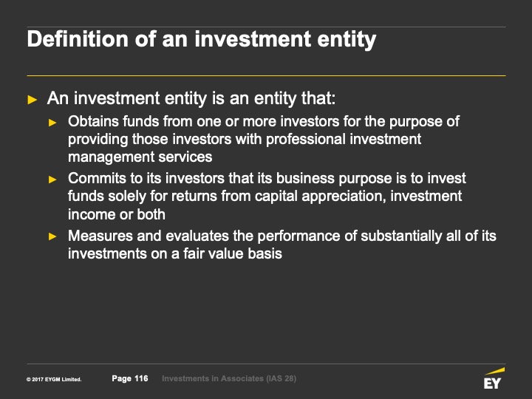Screen dimensions: 532x399
Task: Click the slide title 'Definition of an investment entity'
Action: point(201,39)
